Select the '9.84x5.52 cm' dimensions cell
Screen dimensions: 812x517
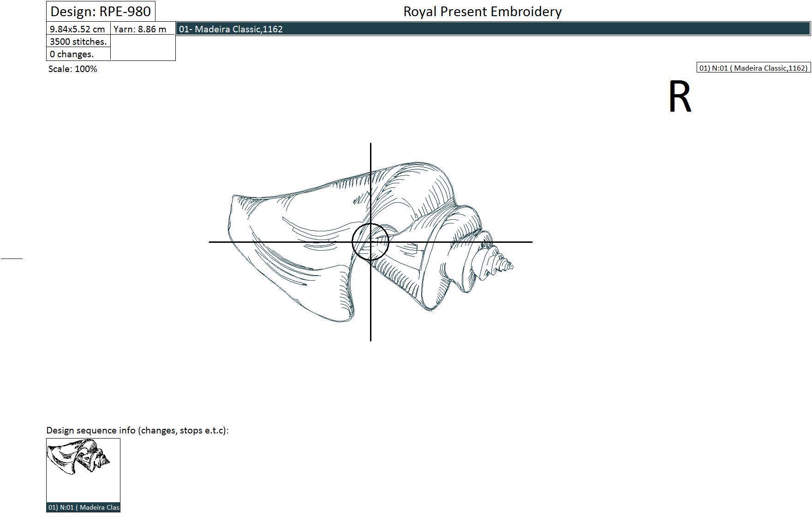point(78,29)
